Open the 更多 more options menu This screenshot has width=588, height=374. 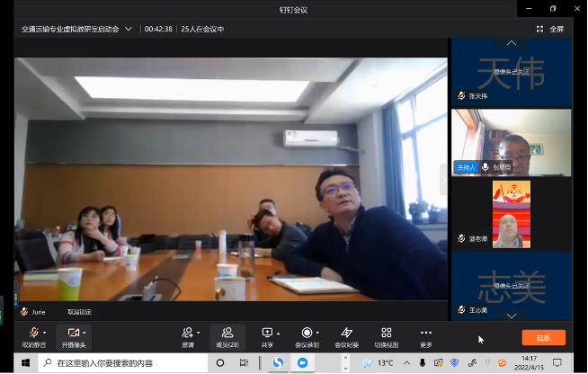(x=426, y=337)
